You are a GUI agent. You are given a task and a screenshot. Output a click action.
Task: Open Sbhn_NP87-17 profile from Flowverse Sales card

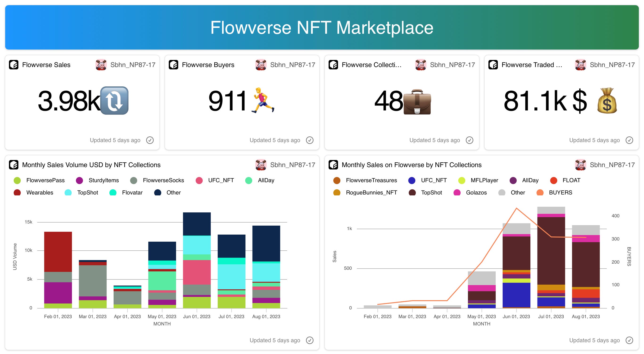[133, 65]
